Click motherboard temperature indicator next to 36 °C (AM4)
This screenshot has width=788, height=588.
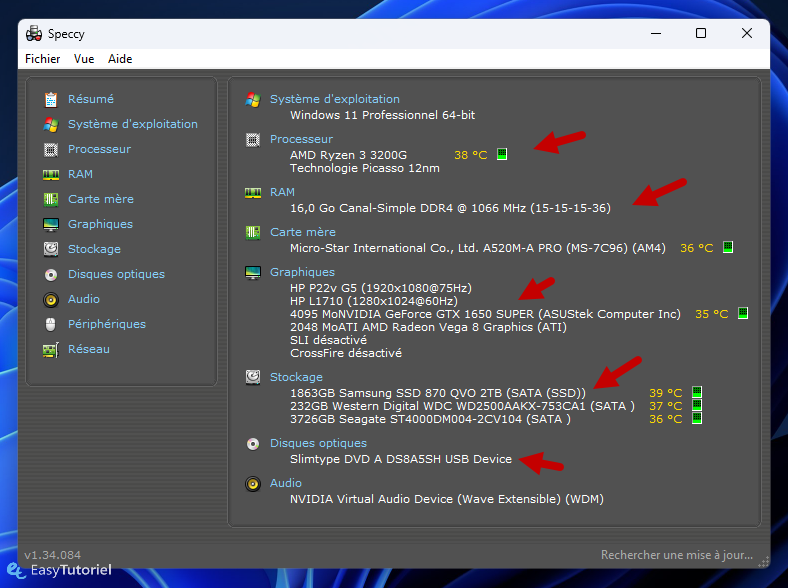point(728,247)
